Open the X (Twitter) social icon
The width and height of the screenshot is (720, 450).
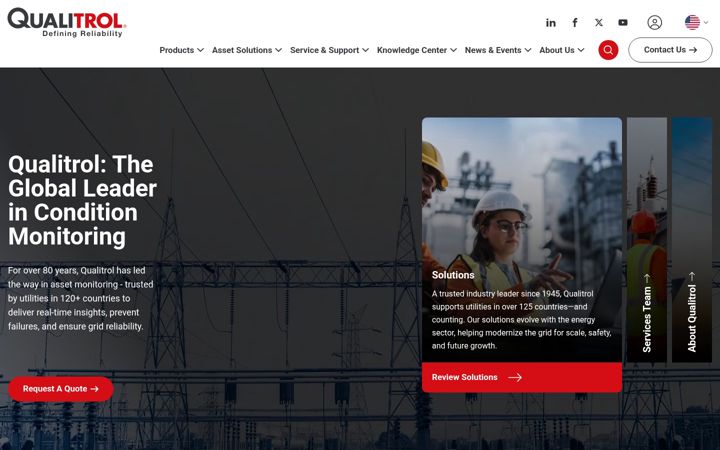tap(599, 22)
